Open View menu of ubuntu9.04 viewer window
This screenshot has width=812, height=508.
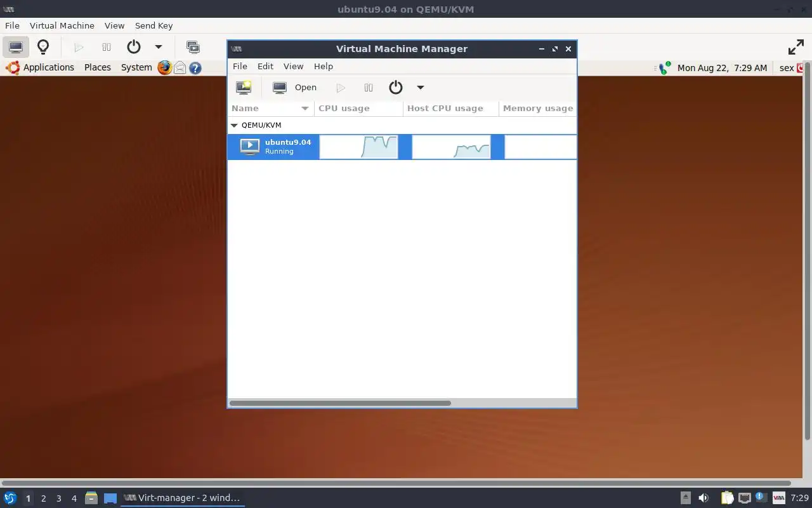(x=114, y=25)
